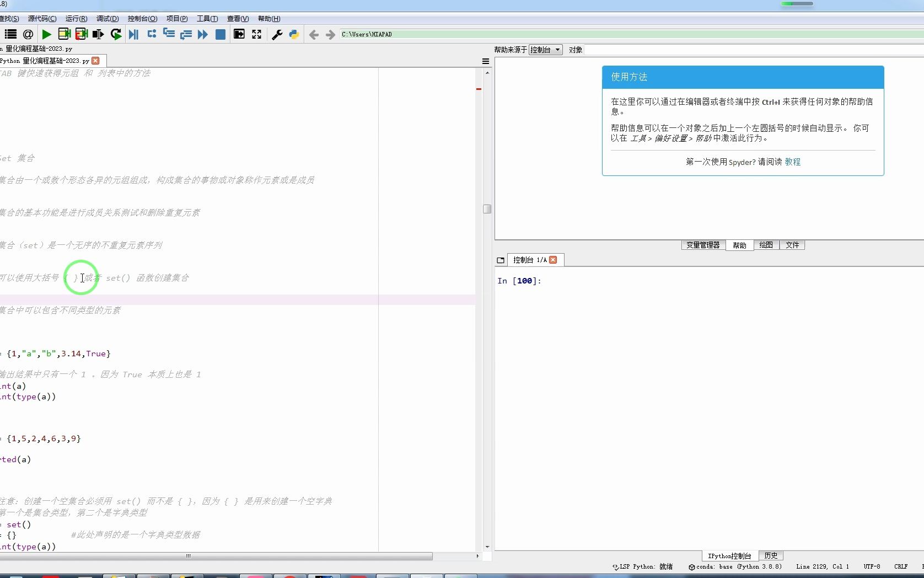924x578 pixels.
Task: Run selection or current line
Action: click(98, 34)
